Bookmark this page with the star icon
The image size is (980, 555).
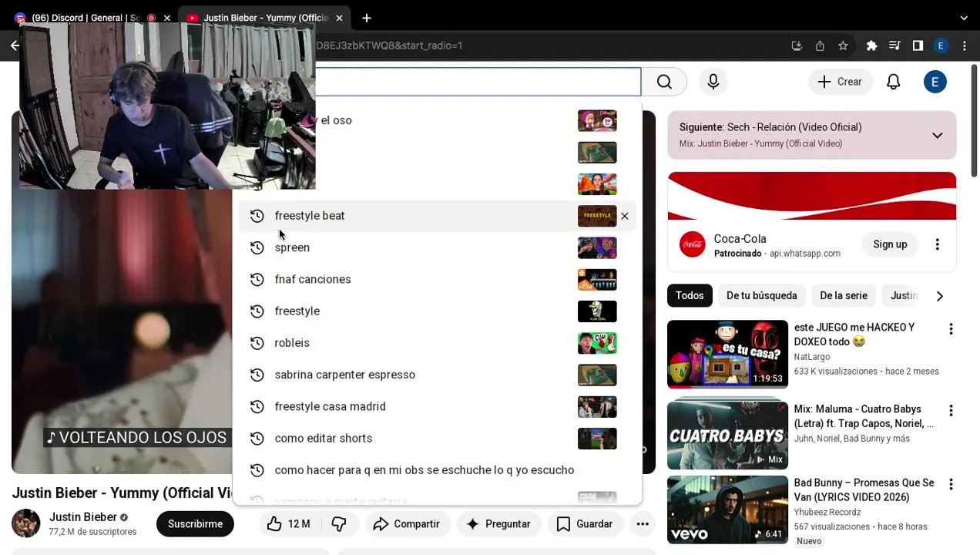(x=843, y=45)
